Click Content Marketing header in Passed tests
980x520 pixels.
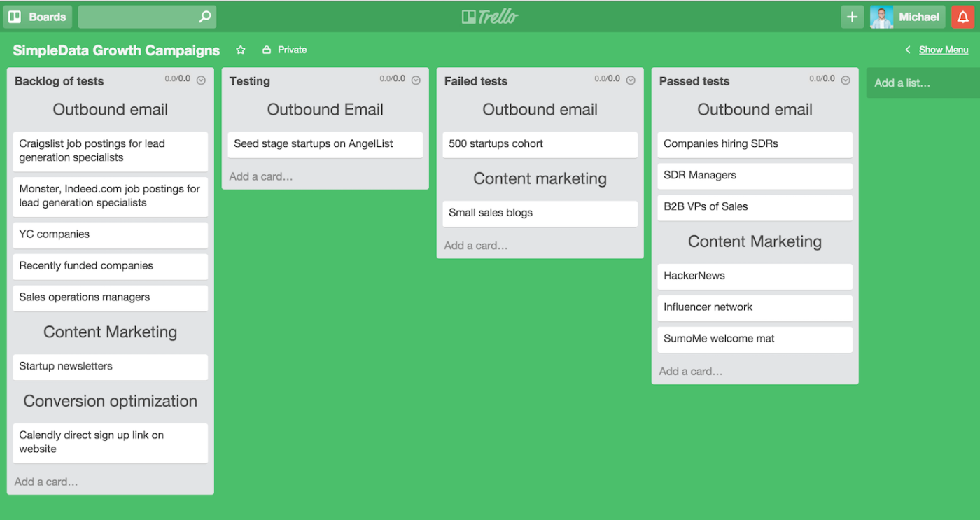(755, 241)
